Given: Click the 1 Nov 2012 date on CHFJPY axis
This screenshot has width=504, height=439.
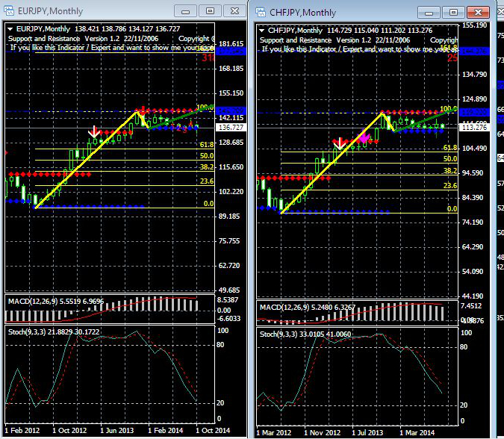Looking at the screenshot, I should click(x=322, y=432).
